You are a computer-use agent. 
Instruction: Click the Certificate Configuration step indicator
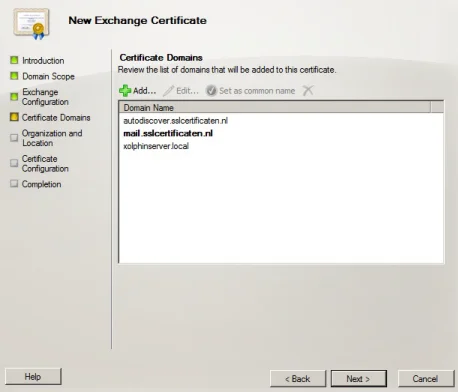(14, 163)
